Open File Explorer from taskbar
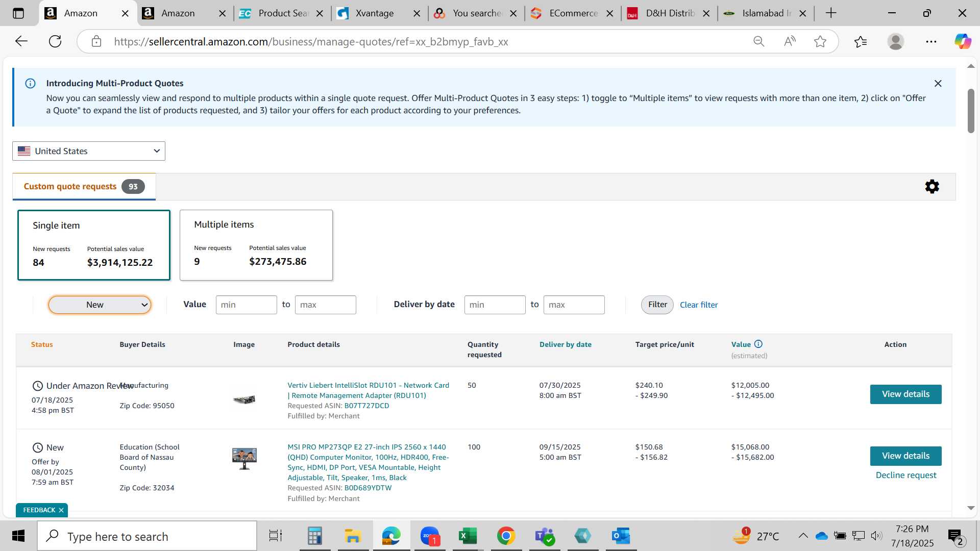Viewport: 980px width, 551px height. tap(353, 536)
